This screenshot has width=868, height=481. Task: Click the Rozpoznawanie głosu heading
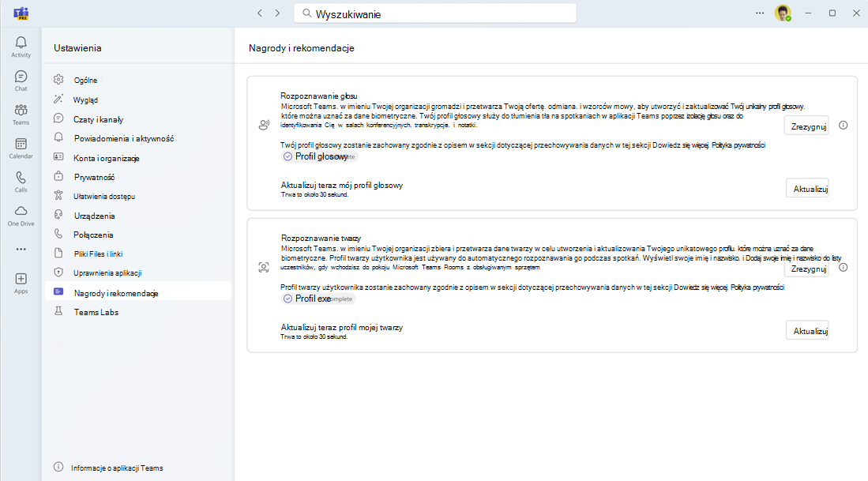(x=318, y=96)
